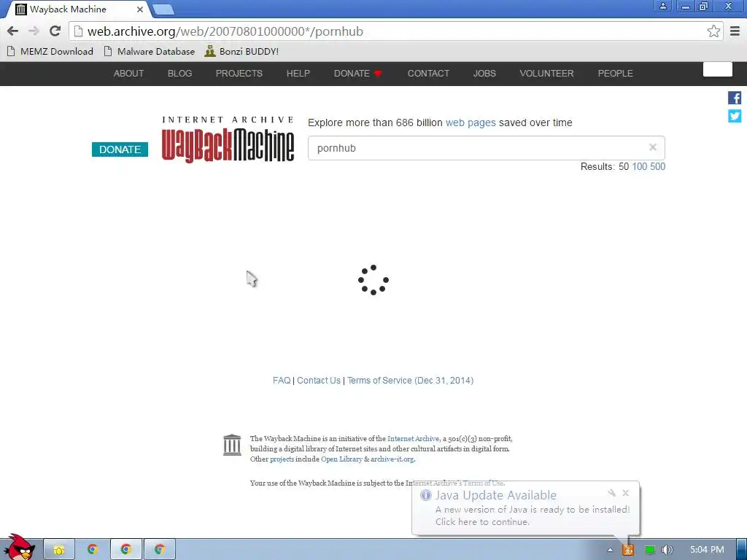Open the archive-it.org footer link
This screenshot has height=560, width=747.
(392, 459)
